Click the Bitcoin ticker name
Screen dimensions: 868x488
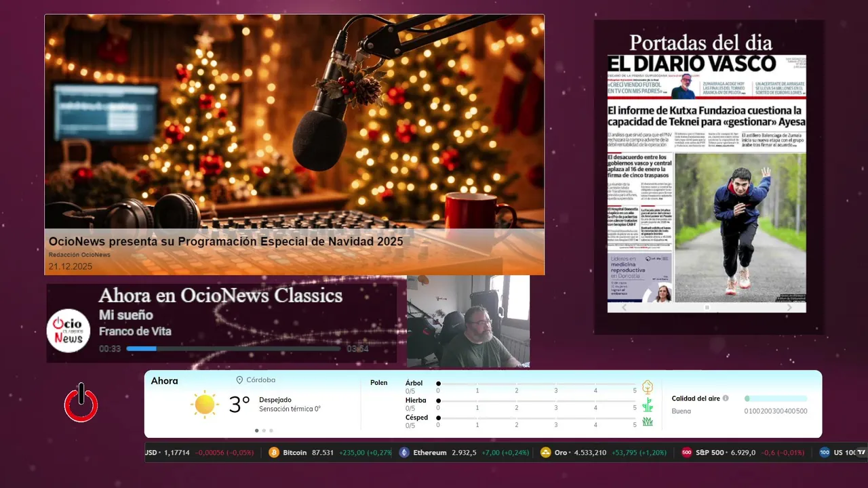[295, 453]
